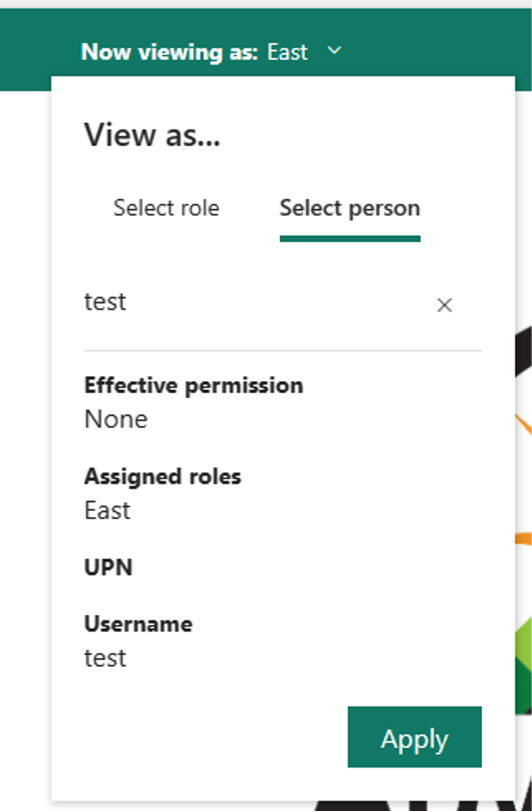Select the Assigned roles label
Screen dimensions: 532x812
tap(163, 476)
